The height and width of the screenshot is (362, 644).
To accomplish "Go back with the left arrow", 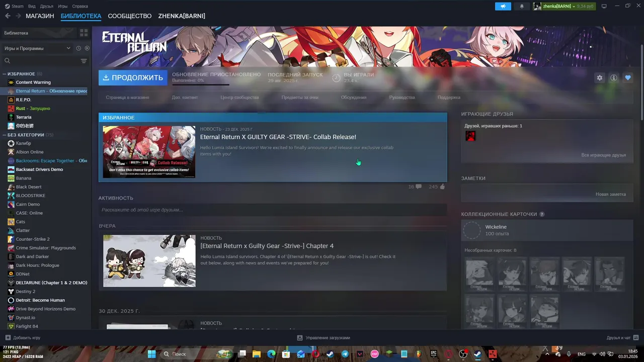I will coord(8,16).
